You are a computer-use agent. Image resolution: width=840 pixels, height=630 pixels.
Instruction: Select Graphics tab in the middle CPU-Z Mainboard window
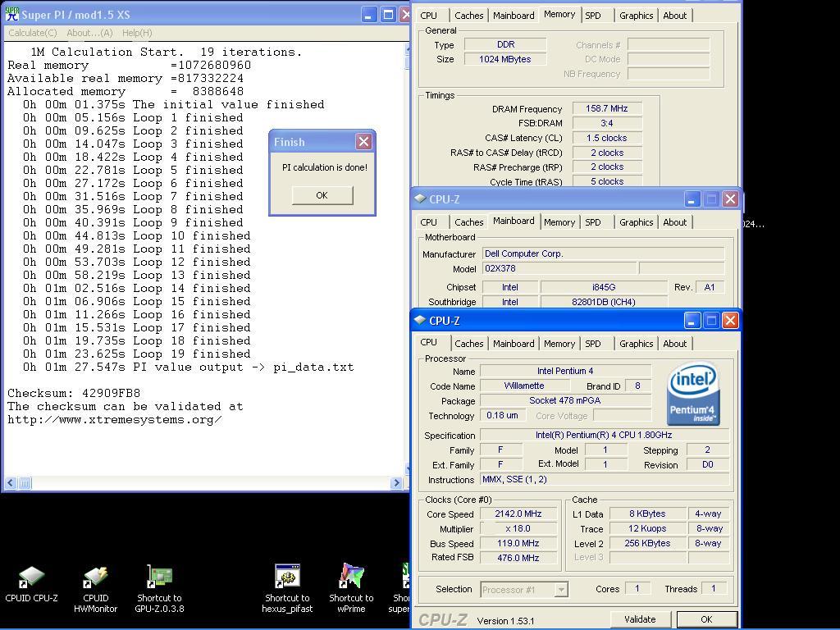pyautogui.click(x=636, y=221)
